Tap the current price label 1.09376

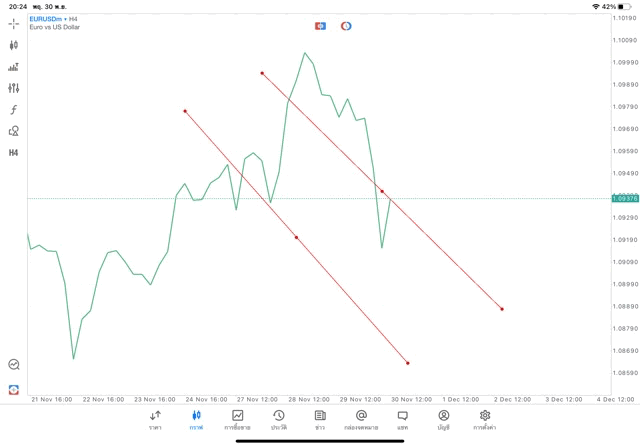coord(624,198)
